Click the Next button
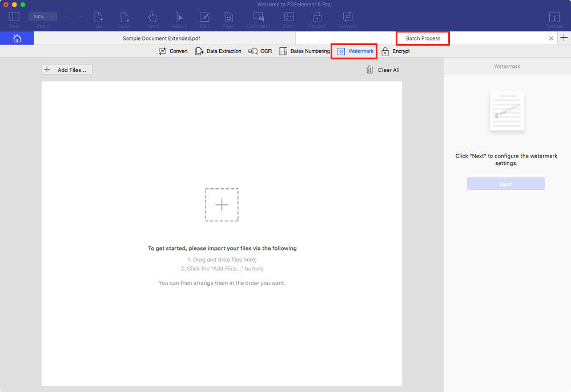This screenshot has height=392, width=571. [505, 184]
